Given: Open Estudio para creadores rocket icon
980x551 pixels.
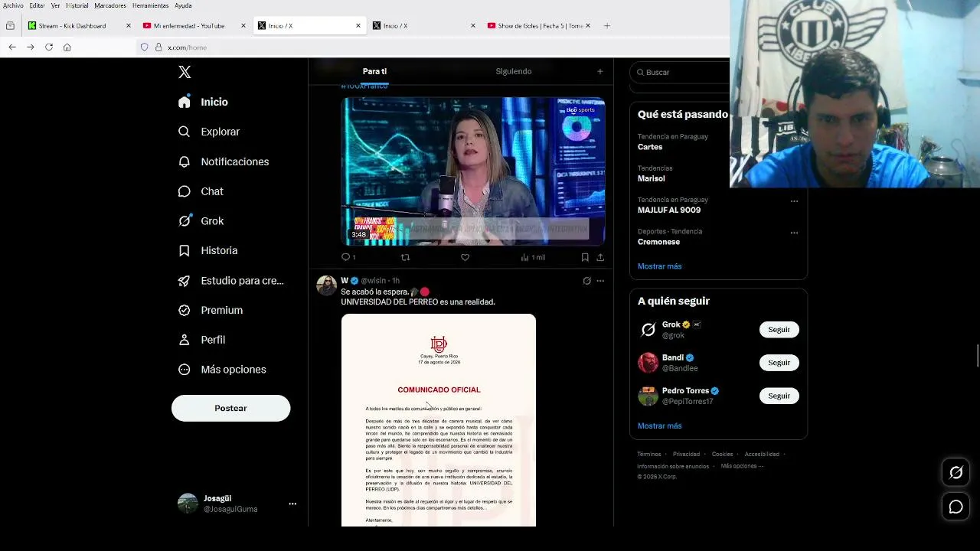Looking at the screenshot, I should click(184, 281).
